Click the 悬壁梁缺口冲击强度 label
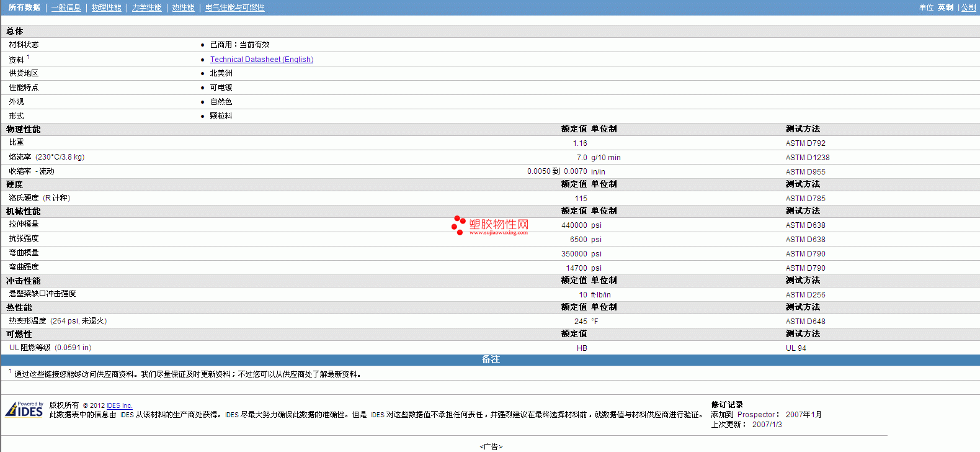This screenshot has width=980, height=452. (42, 294)
